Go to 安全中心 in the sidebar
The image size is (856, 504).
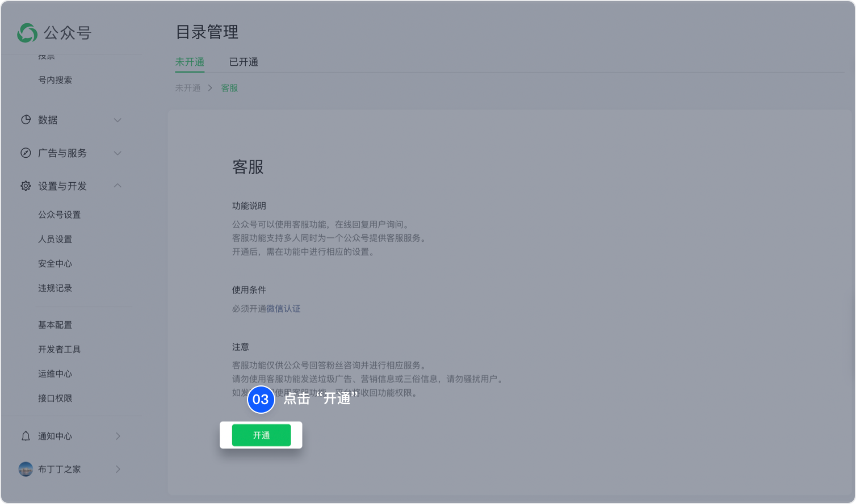pyautogui.click(x=55, y=264)
